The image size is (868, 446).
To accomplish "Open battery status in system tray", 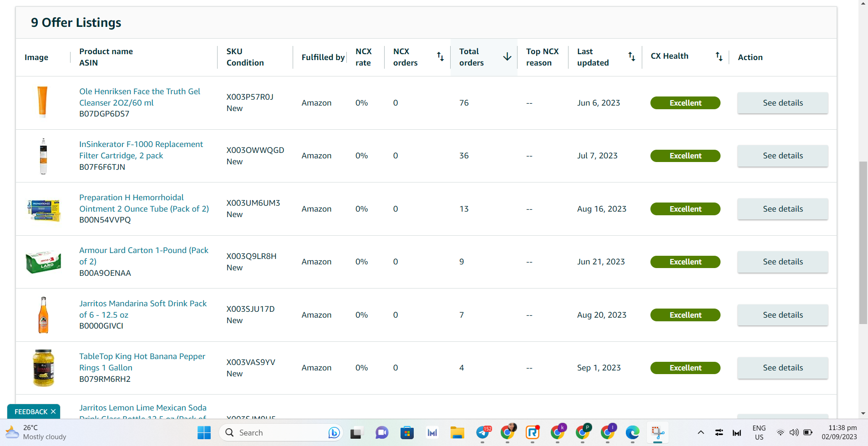I will tap(808, 432).
